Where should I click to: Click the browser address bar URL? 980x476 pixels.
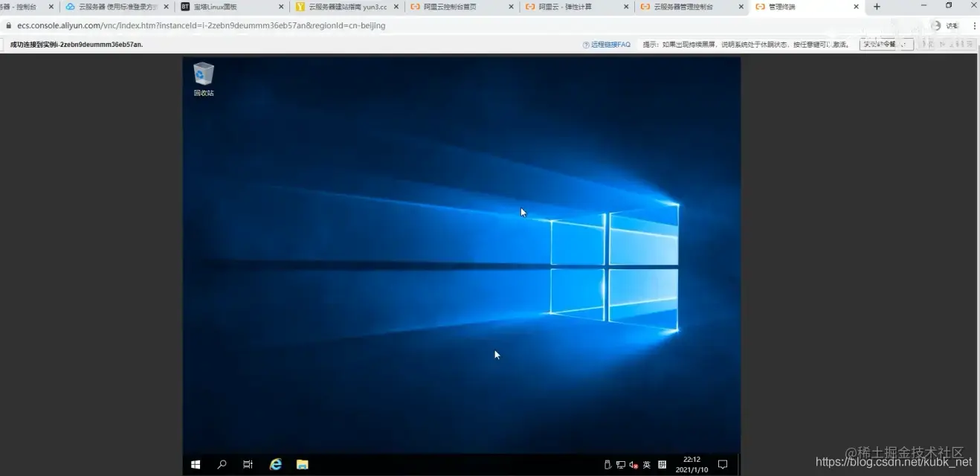pos(202,25)
